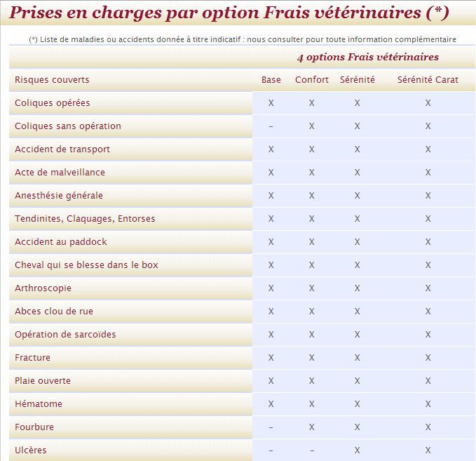Select 'Cheval qui se blesse dans le box'

pyautogui.click(x=86, y=265)
